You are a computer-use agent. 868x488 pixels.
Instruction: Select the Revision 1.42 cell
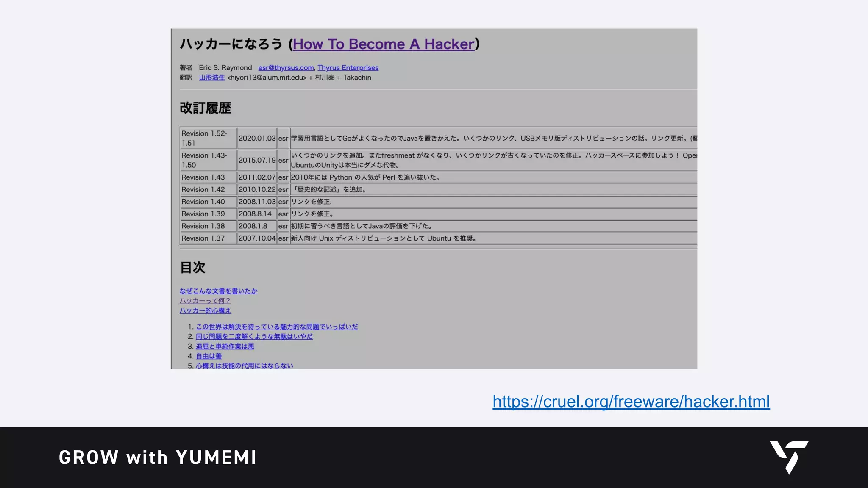pyautogui.click(x=209, y=189)
